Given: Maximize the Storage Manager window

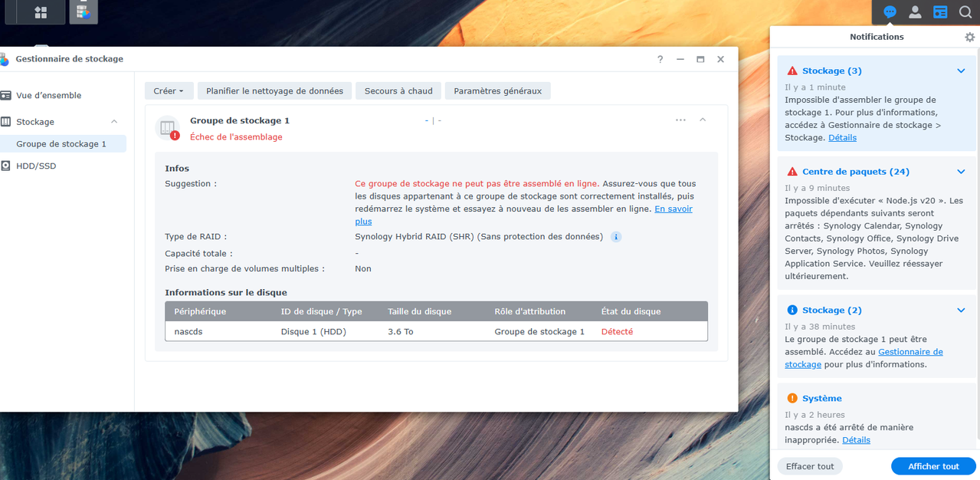Looking at the screenshot, I should point(700,59).
